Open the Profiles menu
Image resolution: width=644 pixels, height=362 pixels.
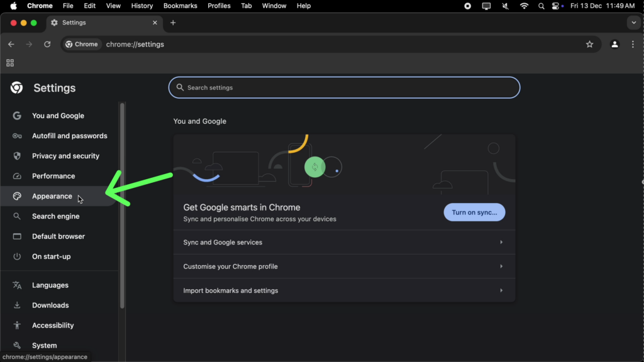click(x=219, y=6)
